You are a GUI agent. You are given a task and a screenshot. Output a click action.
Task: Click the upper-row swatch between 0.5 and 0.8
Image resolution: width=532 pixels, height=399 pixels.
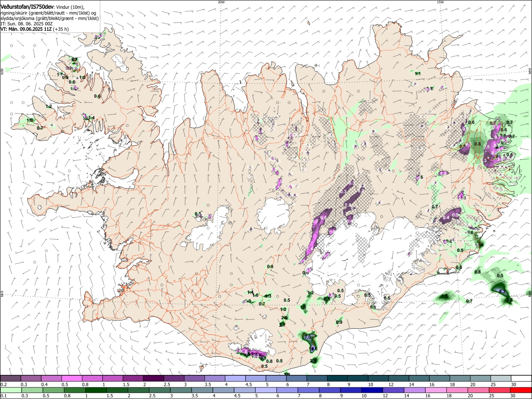pos(71,378)
